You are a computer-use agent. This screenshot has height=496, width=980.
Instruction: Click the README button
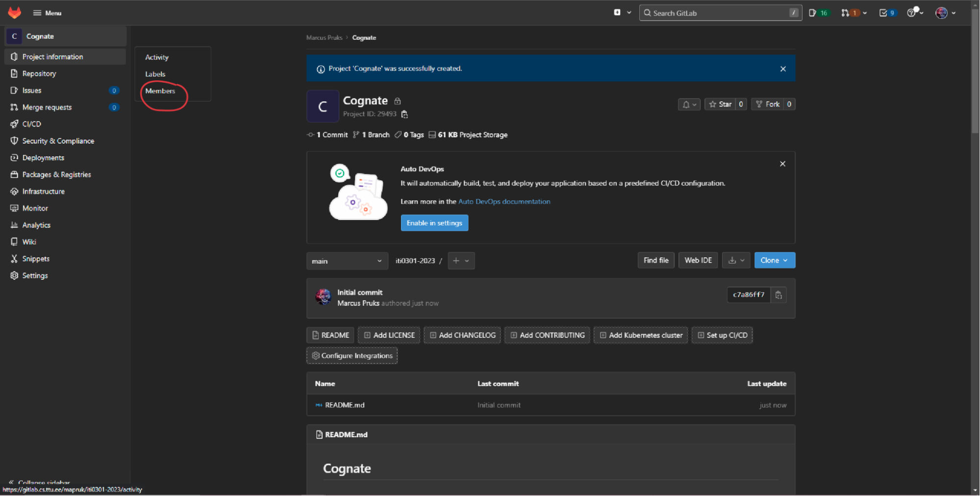pyautogui.click(x=330, y=335)
